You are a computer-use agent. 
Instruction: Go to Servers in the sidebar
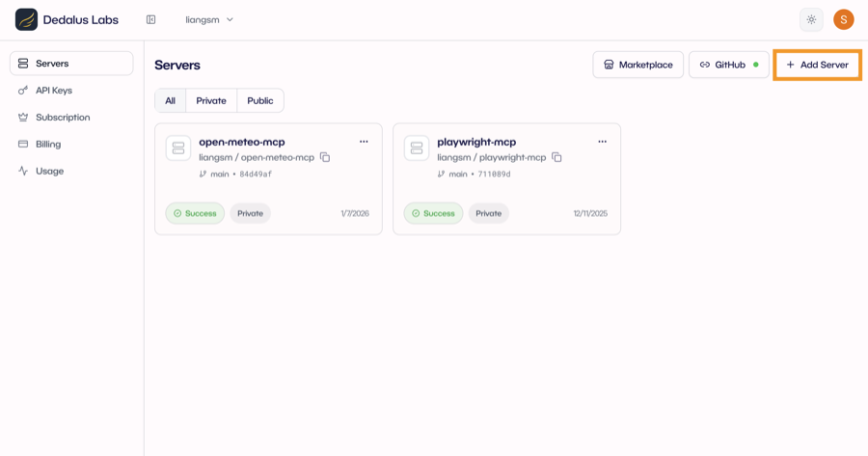71,63
